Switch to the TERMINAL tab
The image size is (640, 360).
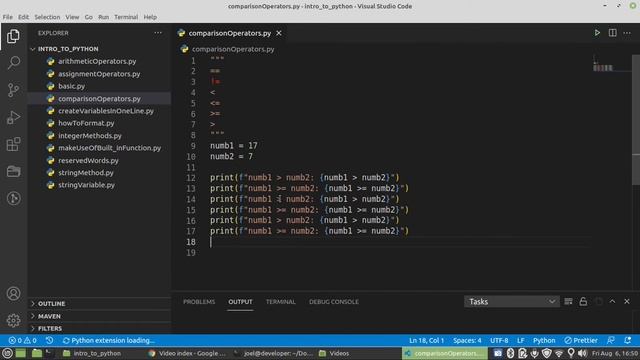pos(281,302)
